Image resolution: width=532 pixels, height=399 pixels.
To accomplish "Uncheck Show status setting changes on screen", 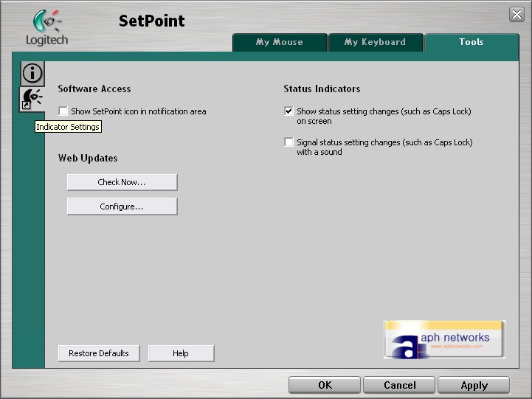I will 289,111.
